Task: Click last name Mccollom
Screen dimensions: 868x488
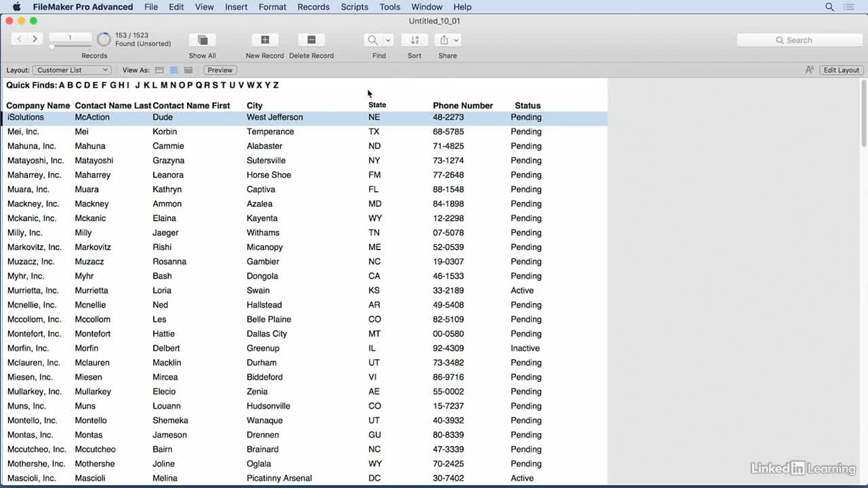Action: click(x=92, y=320)
